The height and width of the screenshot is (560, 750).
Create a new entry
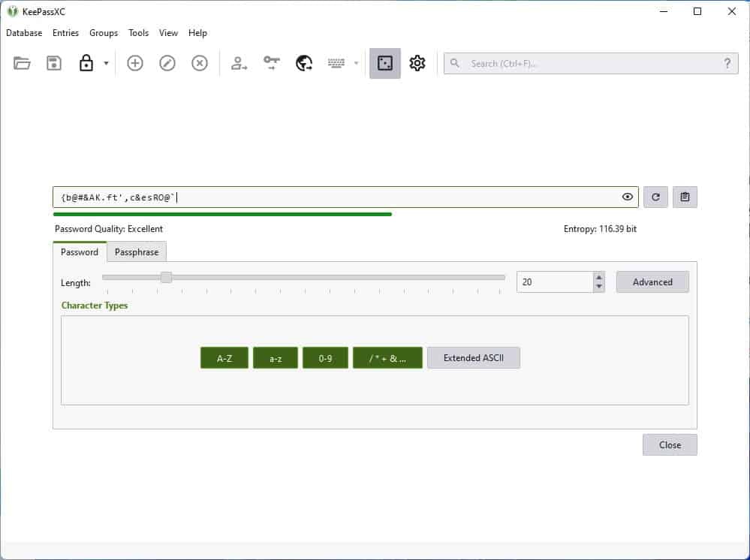tap(135, 63)
